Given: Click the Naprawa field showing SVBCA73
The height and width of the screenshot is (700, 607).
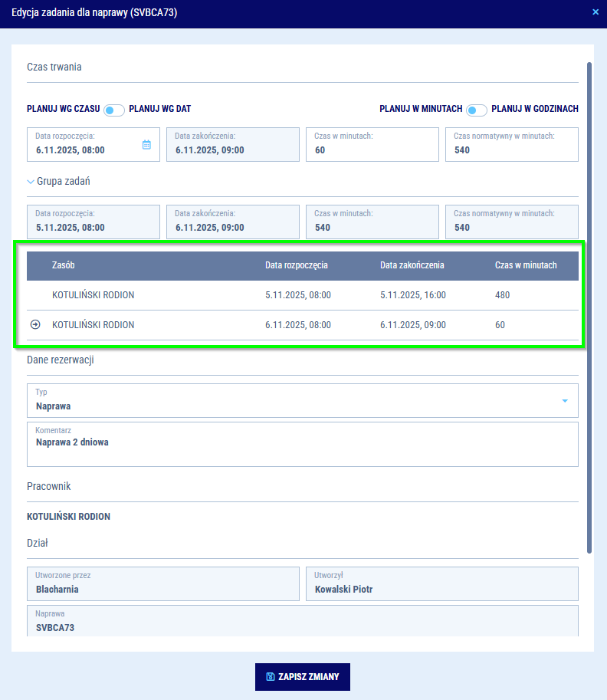Looking at the screenshot, I should click(302, 622).
